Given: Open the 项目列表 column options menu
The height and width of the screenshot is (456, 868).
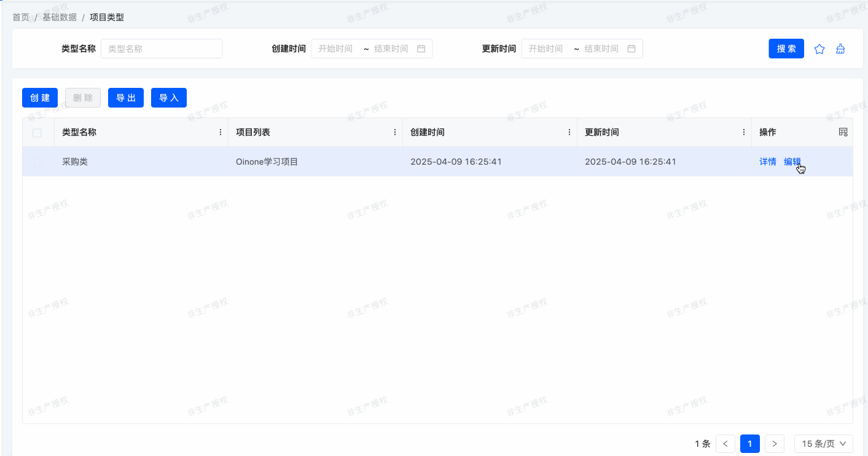Looking at the screenshot, I should click(395, 132).
